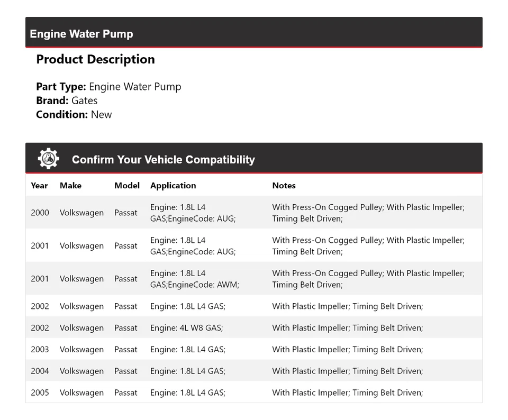Image resolution: width=508 pixels, height=420 pixels.
Task: Click the Brand value Gates
Action: tap(84, 101)
